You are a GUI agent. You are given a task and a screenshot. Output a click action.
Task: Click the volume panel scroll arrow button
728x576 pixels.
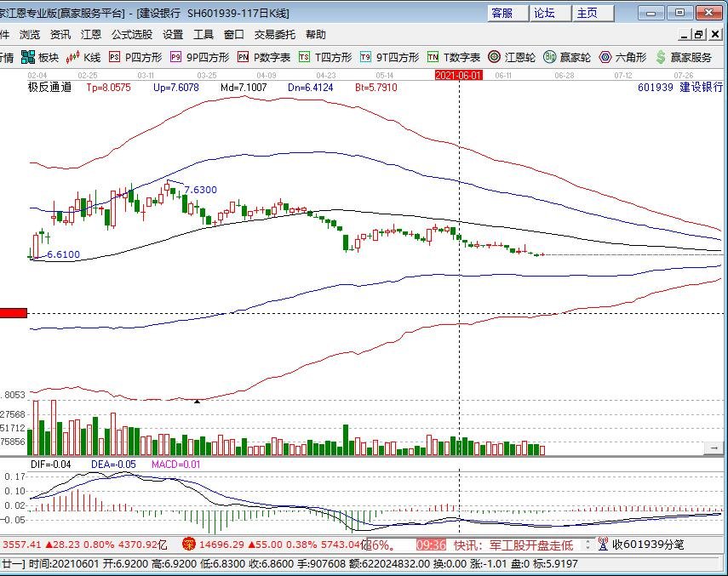point(714,448)
